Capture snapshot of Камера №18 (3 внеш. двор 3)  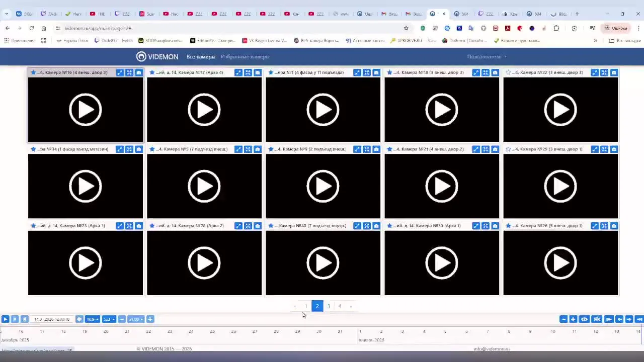495,72
